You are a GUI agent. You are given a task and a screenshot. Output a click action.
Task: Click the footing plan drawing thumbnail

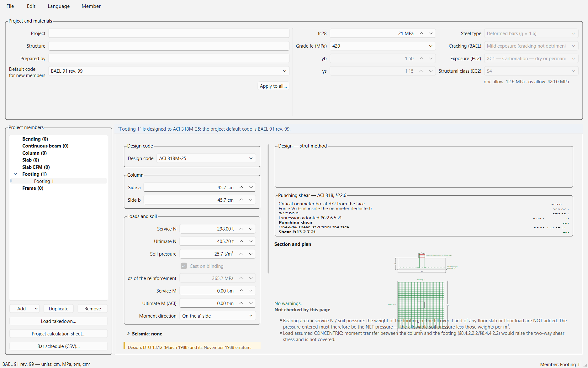click(x=421, y=305)
